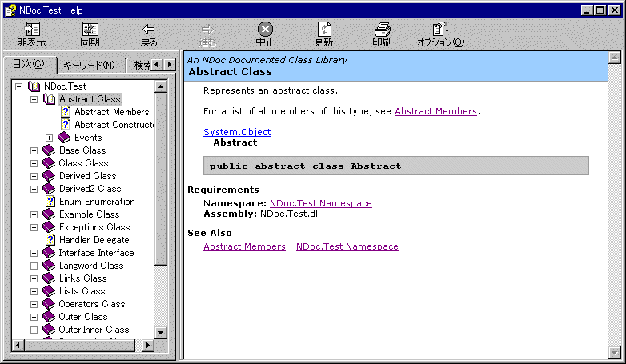Click the Lists Class book icon
This screenshot has height=364, width=626.
(x=49, y=291)
